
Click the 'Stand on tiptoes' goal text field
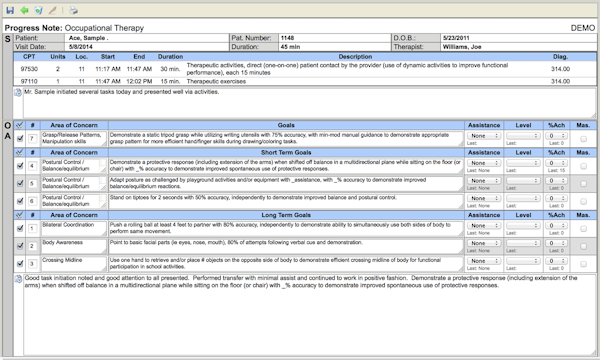tap(286, 201)
